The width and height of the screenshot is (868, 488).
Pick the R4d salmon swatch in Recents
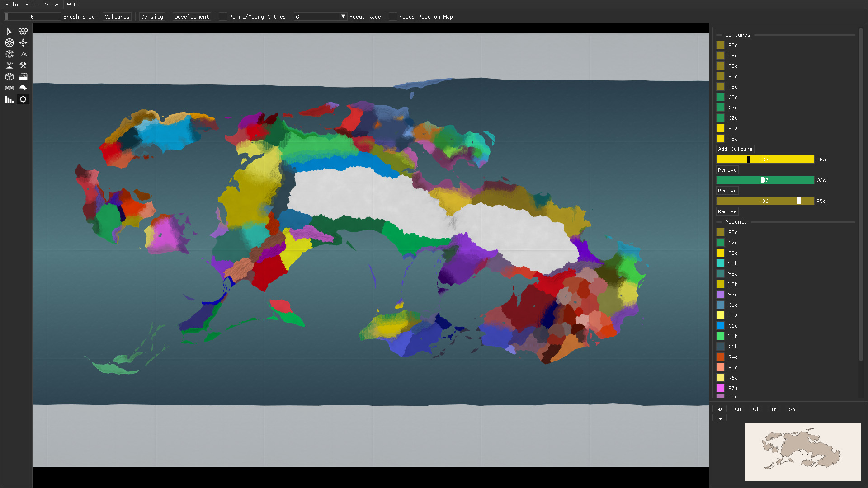[720, 367]
